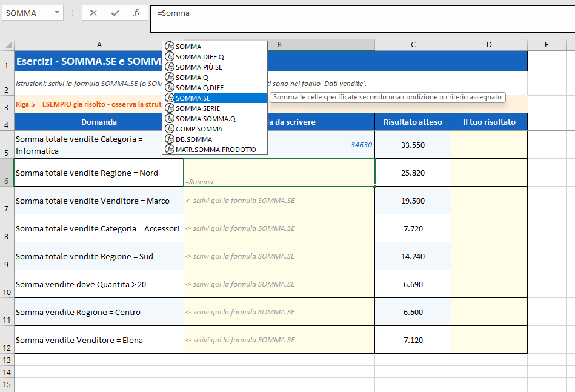Click the active cell B6 containing =Somma
The image size is (575, 392).
[x=279, y=173]
